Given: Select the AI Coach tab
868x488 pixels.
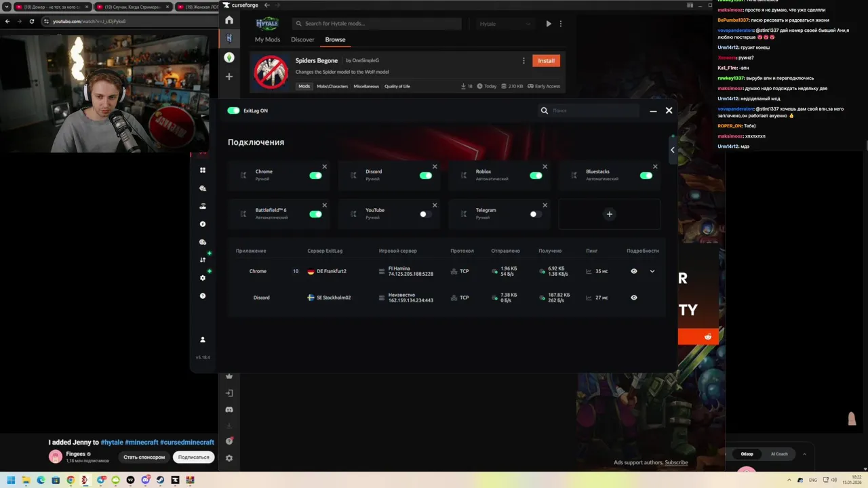Looking at the screenshot, I should click(x=779, y=454).
